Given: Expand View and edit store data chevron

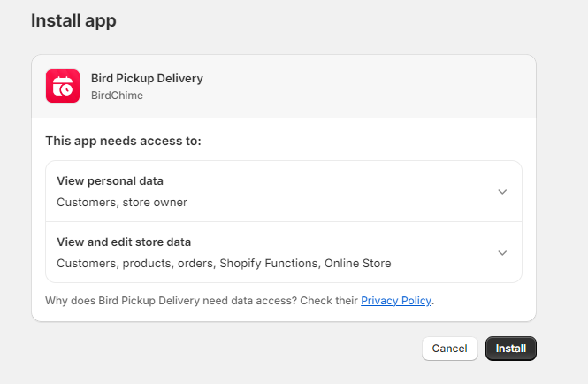Looking at the screenshot, I should pyautogui.click(x=502, y=253).
